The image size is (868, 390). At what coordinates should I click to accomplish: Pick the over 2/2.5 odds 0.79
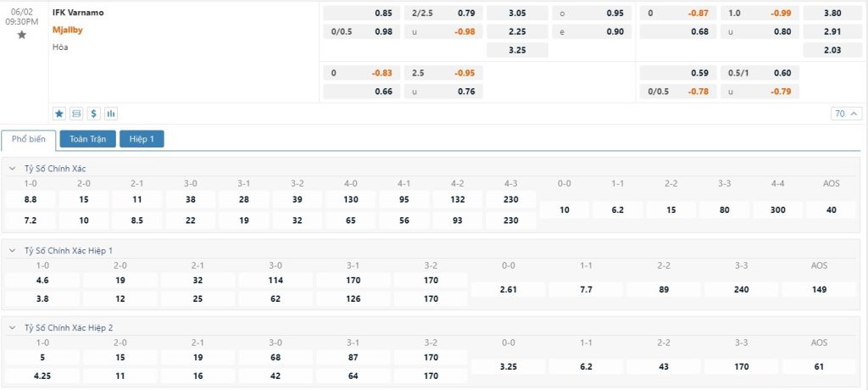point(466,14)
